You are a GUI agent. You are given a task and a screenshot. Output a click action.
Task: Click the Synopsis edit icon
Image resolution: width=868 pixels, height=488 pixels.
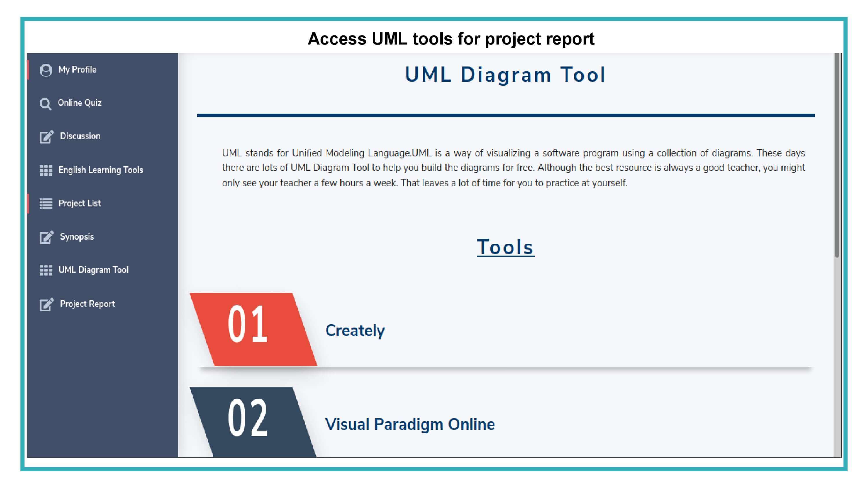point(46,237)
